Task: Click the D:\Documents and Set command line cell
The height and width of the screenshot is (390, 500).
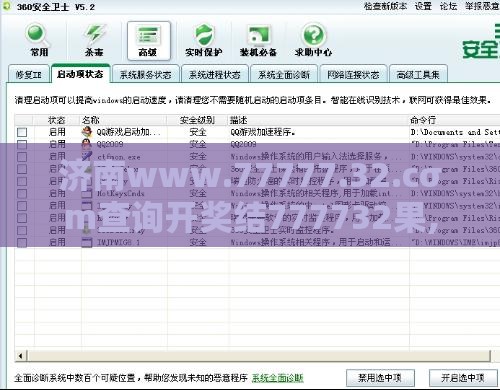Action: [455, 132]
